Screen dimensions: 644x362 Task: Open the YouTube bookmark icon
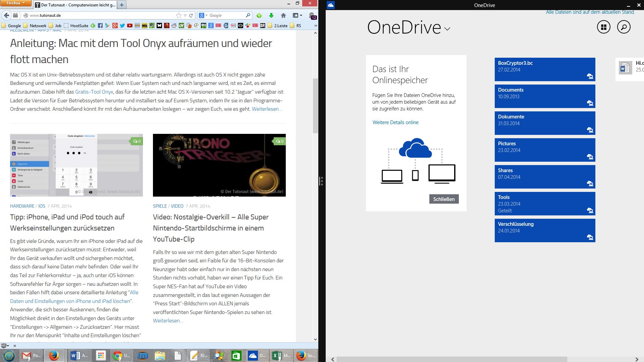click(x=130, y=25)
